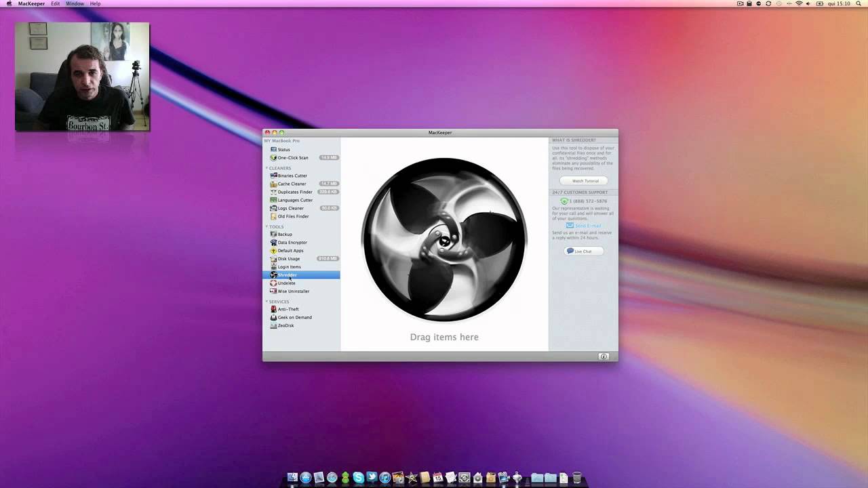Open the Window menu
The image size is (868, 488).
pyautogui.click(x=75, y=3)
